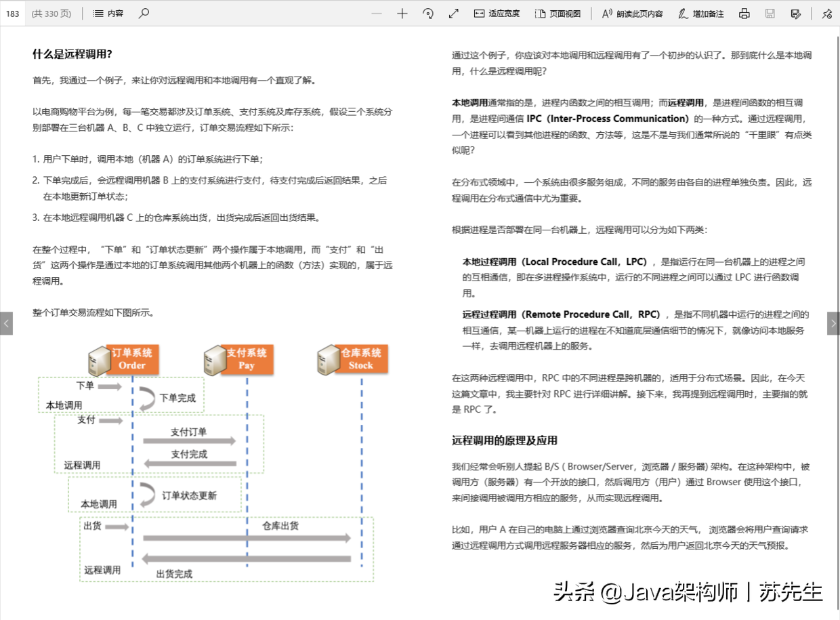Click the 支付 label left of Order line

[x=87, y=420]
